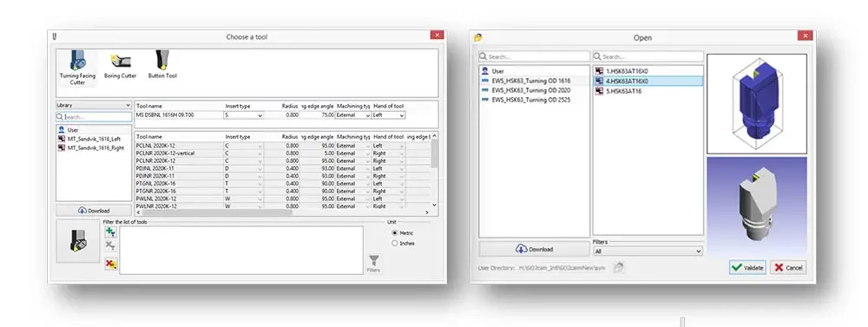Click the Radius 0.800 field in edit row
The width and height of the screenshot is (868, 327).
pos(282,115)
